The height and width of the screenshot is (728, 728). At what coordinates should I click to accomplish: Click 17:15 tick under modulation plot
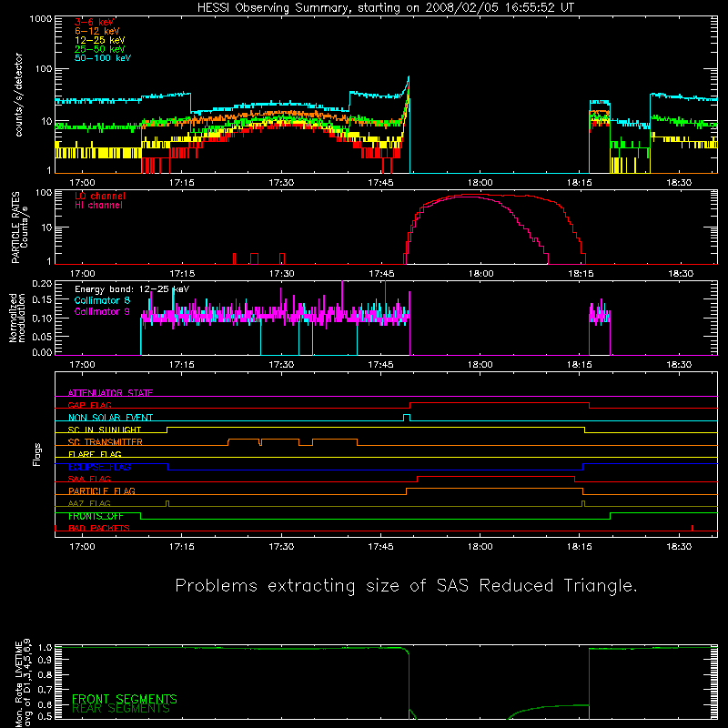[x=181, y=365]
